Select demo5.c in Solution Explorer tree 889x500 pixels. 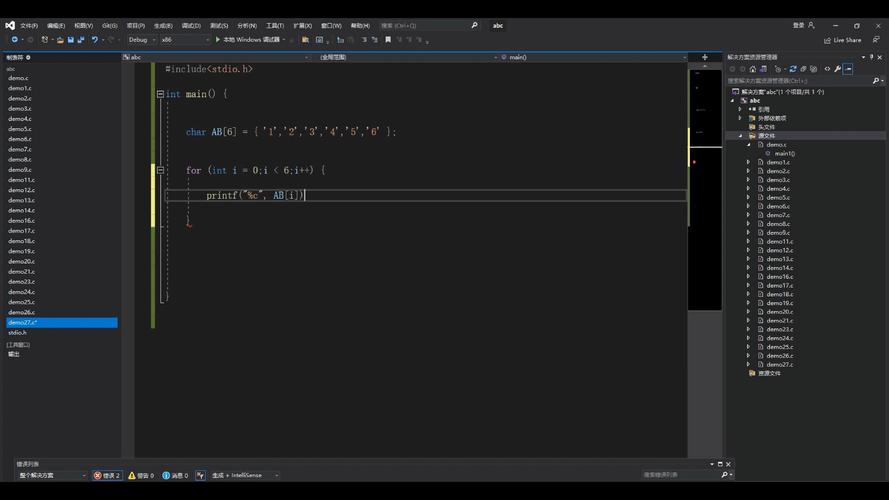(778, 197)
